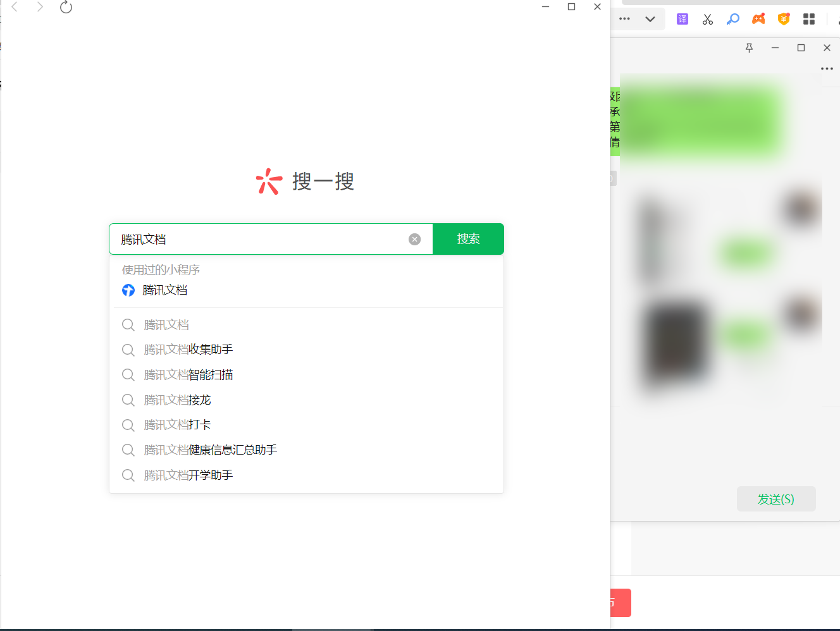Screen dimensions: 840x631
Task: Close the search window
Action: click(597, 7)
